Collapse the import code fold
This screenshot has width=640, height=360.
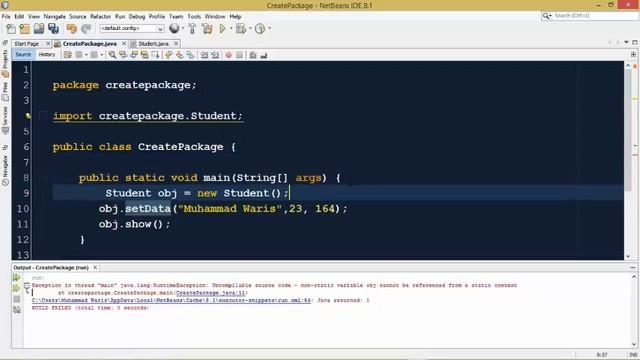[x=43, y=116]
